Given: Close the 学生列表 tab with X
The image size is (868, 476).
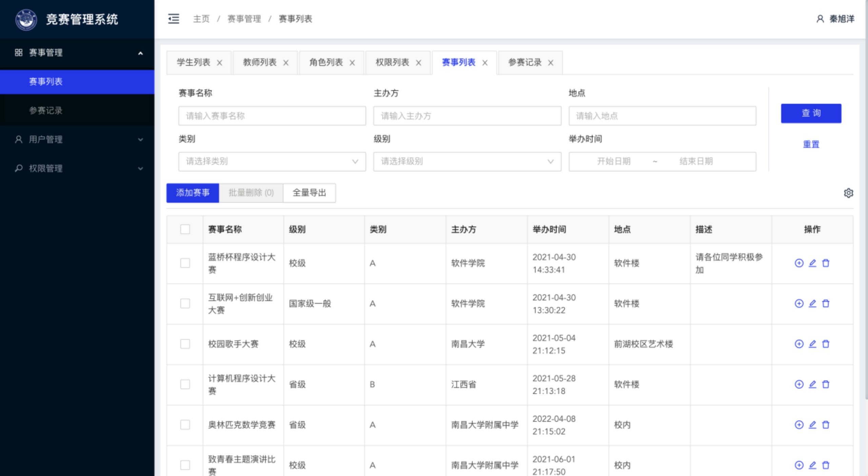Looking at the screenshot, I should pos(219,63).
